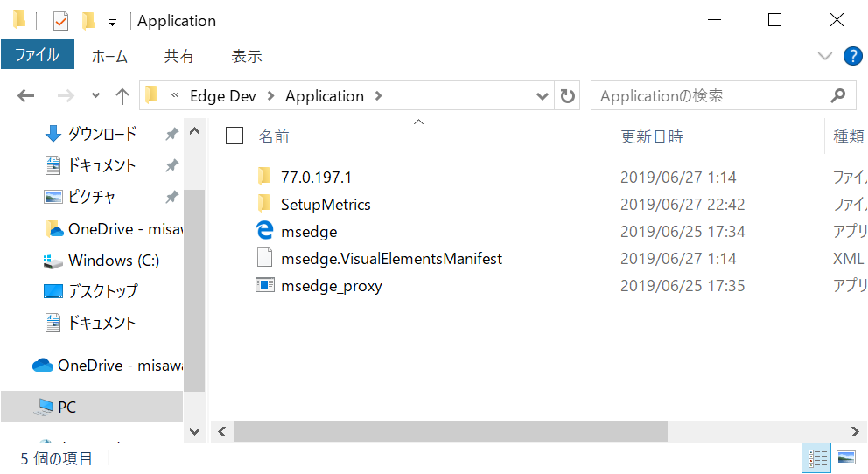Click the msedge_proxy file icon
The image size is (868, 474).
pos(264,285)
